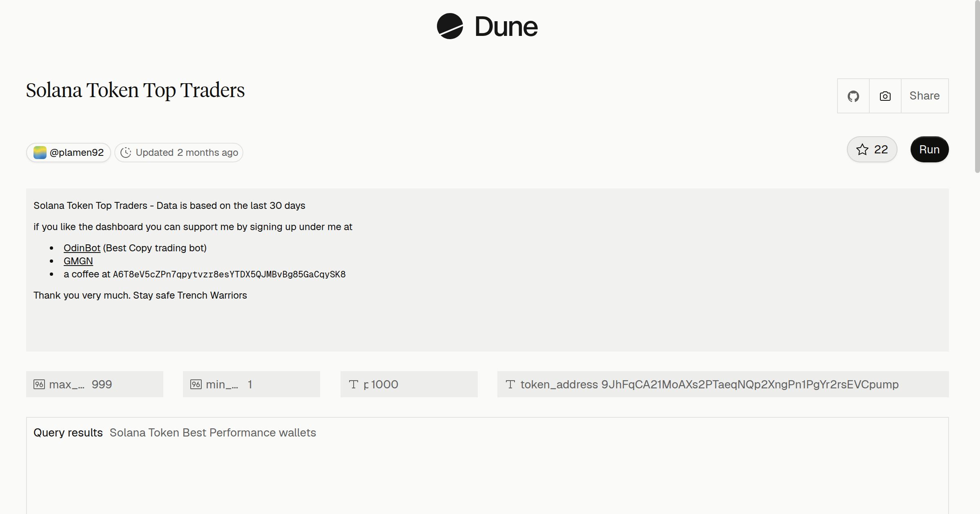Edit the token_address parameter field

tap(723, 384)
